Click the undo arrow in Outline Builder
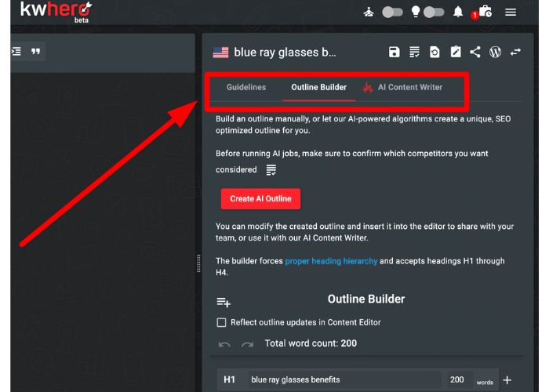Viewport: 549px width, 392px height. click(x=224, y=344)
